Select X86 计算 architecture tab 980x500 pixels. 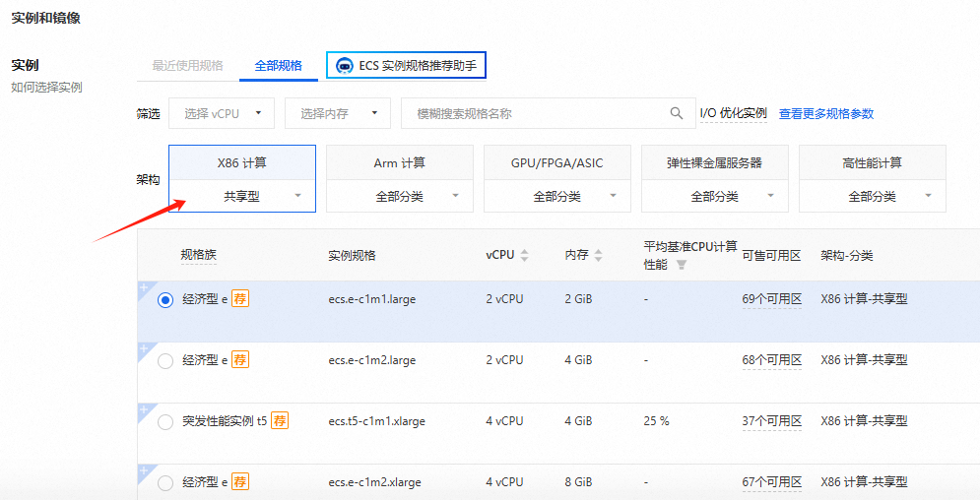pyautogui.click(x=242, y=163)
